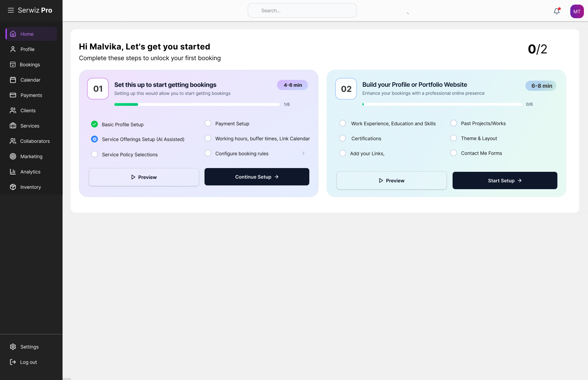Open Analytics from sidebar
This screenshot has height=380, width=588.
(x=30, y=171)
